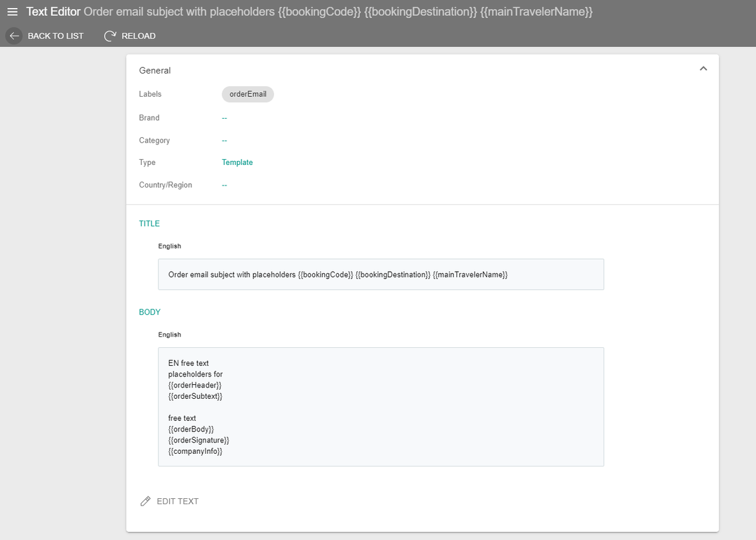
Task: Click the Labels field name
Action: (150, 94)
